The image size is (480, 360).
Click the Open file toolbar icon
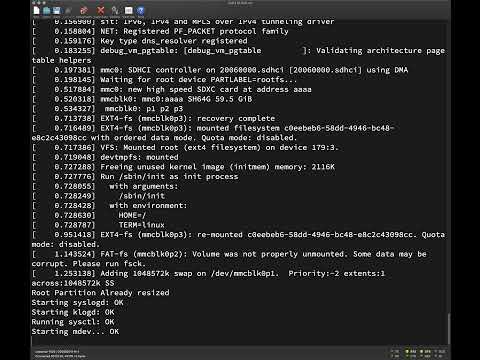(47, 11)
